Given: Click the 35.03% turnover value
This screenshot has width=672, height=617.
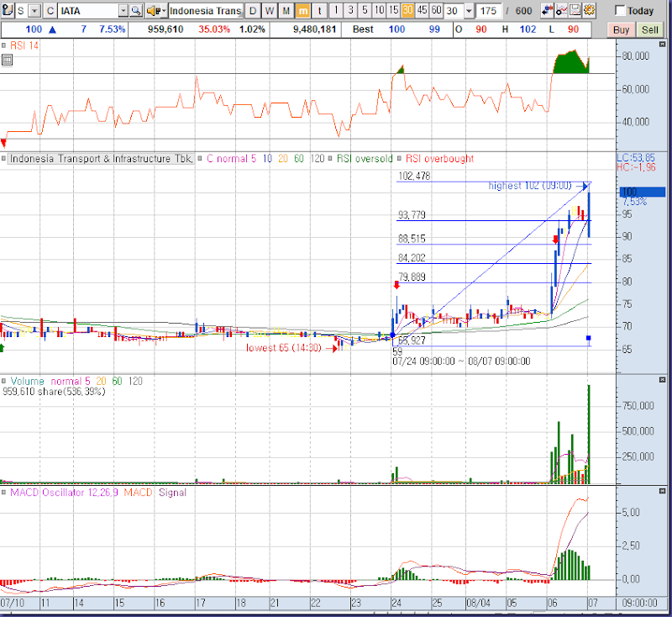Looking at the screenshot, I should click(214, 29).
